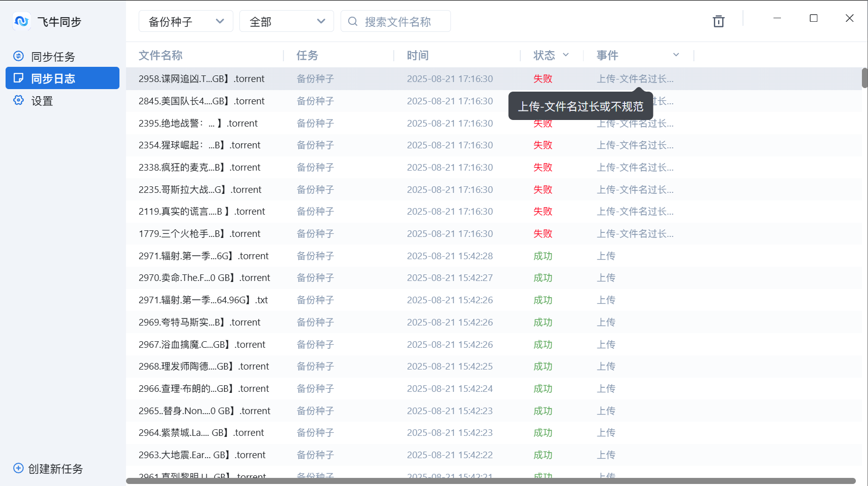Screen dimensions: 868x486
Task: Click the horizontal scrollbar at the bottom
Action: [x=491, y=481]
